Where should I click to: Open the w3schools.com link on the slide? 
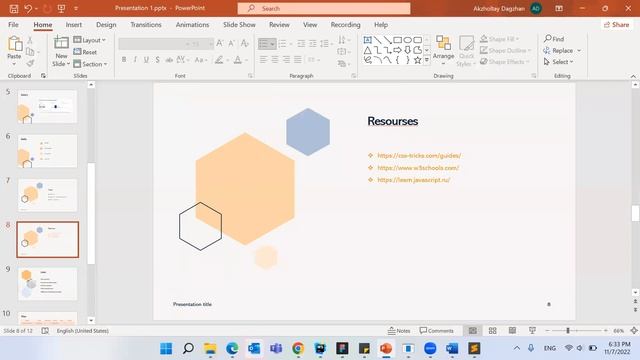point(418,168)
